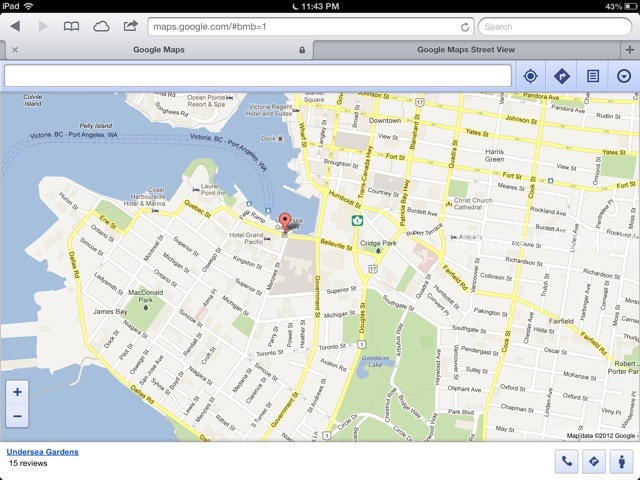
Task: Open a new tab with plus button
Action: click(x=630, y=50)
